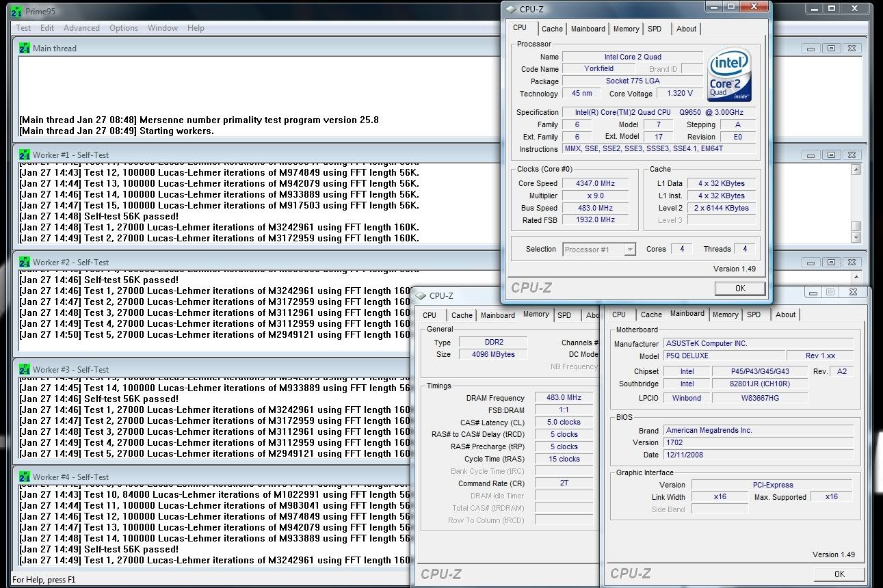Viewport: 883px width, 588px height.
Task: Select About tab in Mainboard CPU-Z window
Action: (785, 315)
